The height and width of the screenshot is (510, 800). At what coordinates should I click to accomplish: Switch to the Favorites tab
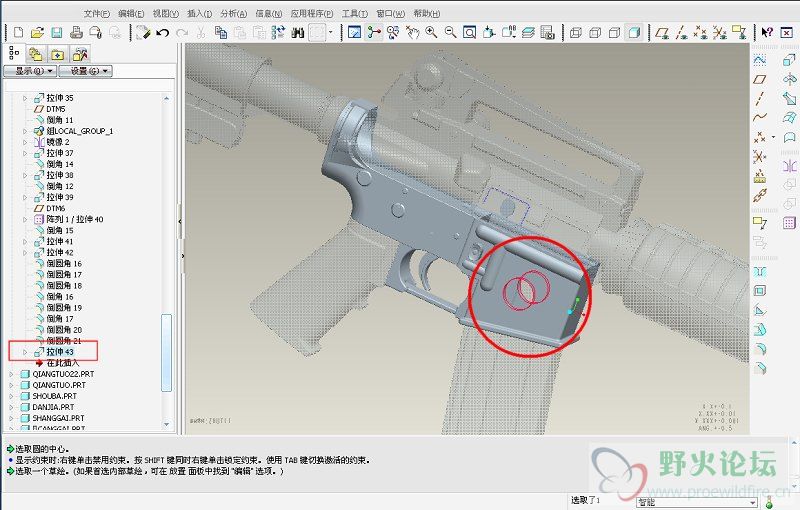[58, 54]
